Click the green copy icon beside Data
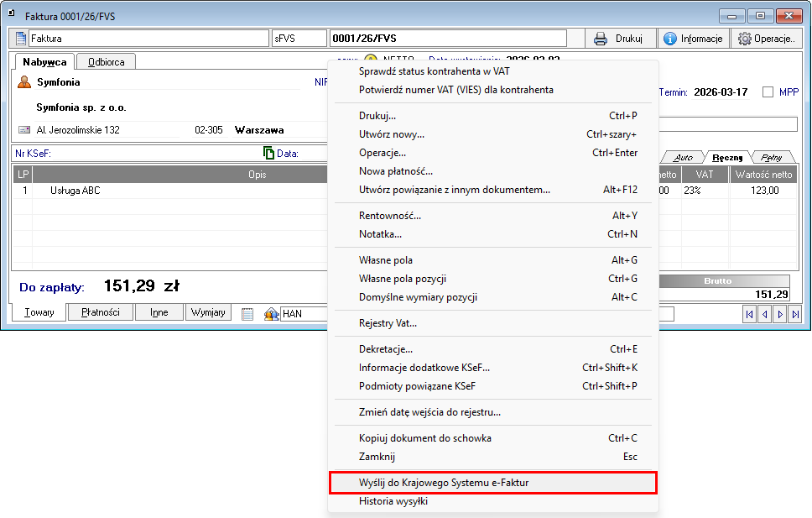This screenshot has height=518, width=812. click(x=268, y=154)
